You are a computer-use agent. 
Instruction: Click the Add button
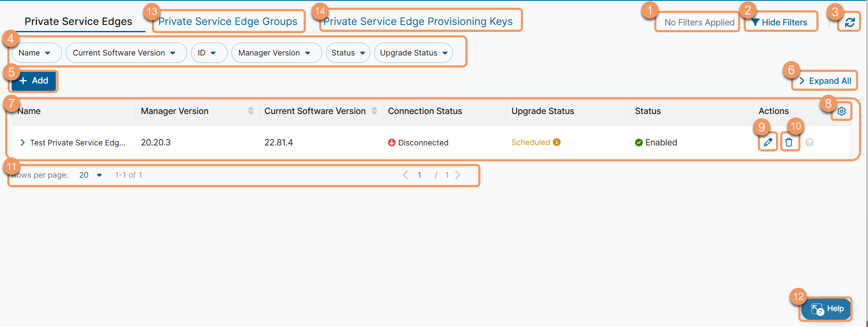(x=34, y=80)
